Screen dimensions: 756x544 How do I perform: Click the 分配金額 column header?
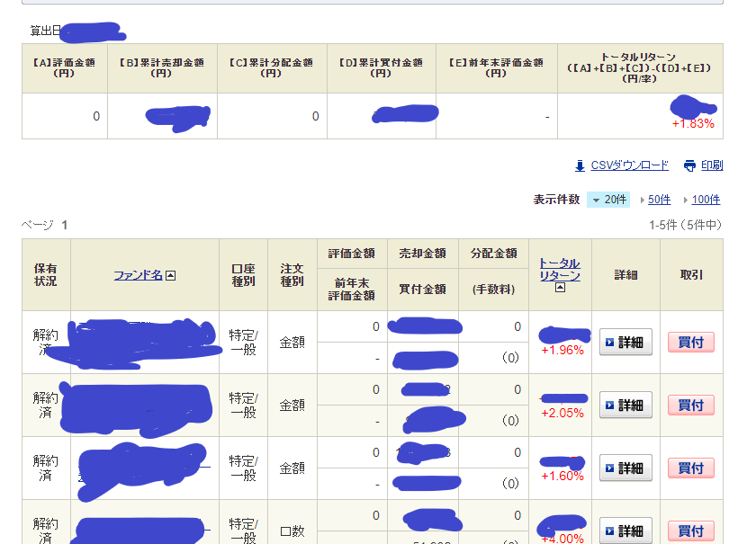point(494,254)
